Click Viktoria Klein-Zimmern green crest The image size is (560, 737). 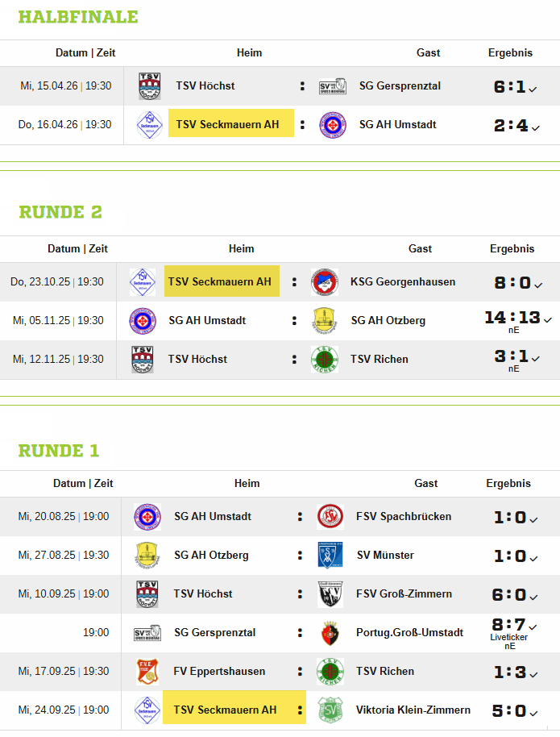(x=330, y=710)
